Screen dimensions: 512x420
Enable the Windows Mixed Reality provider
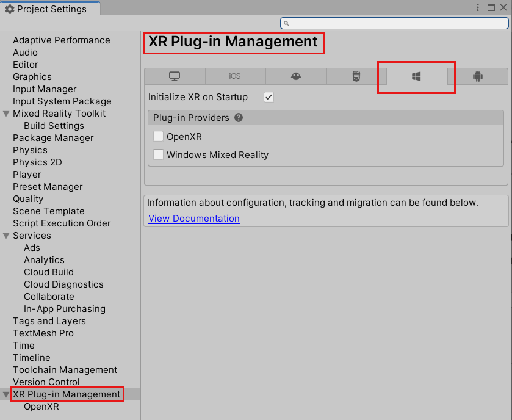point(158,154)
